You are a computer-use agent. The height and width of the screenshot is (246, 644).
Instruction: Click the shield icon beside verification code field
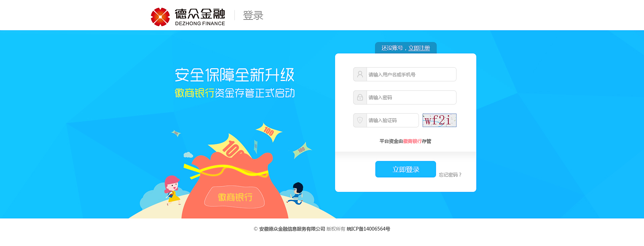pyautogui.click(x=360, y=120)
